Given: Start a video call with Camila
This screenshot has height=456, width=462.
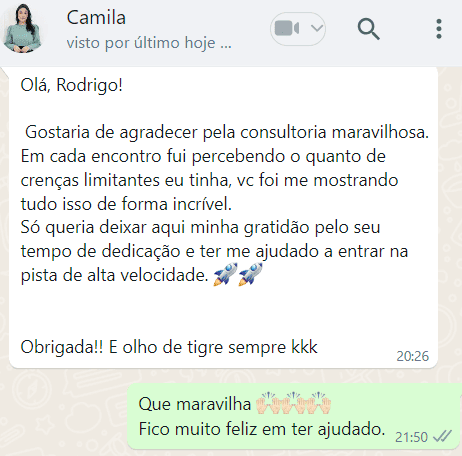Looking at the screenshot, I should 287,28.
